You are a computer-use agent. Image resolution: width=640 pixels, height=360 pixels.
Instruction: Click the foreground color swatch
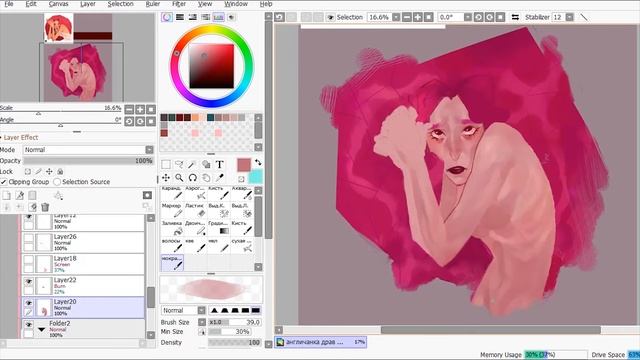(x=244, y=165)
